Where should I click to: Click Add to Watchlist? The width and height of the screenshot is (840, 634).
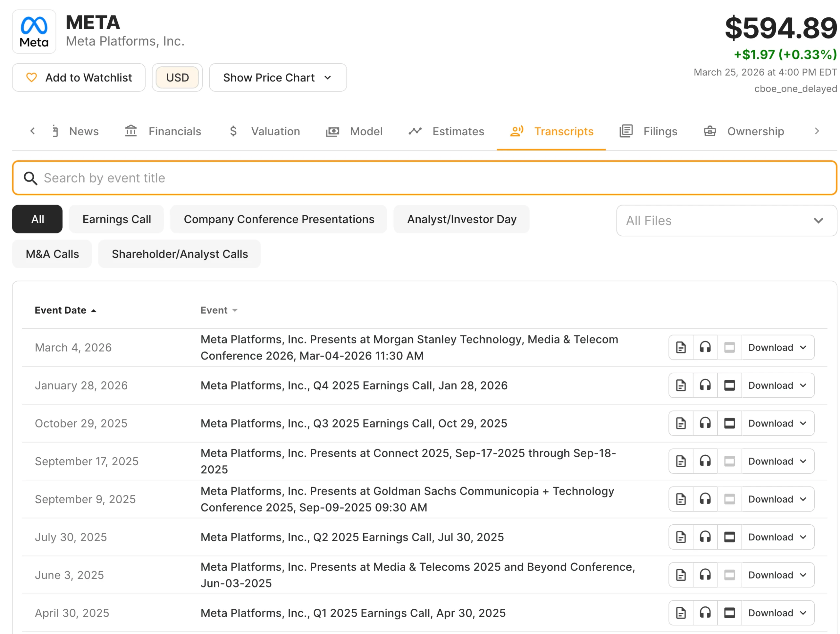[79, 77]
